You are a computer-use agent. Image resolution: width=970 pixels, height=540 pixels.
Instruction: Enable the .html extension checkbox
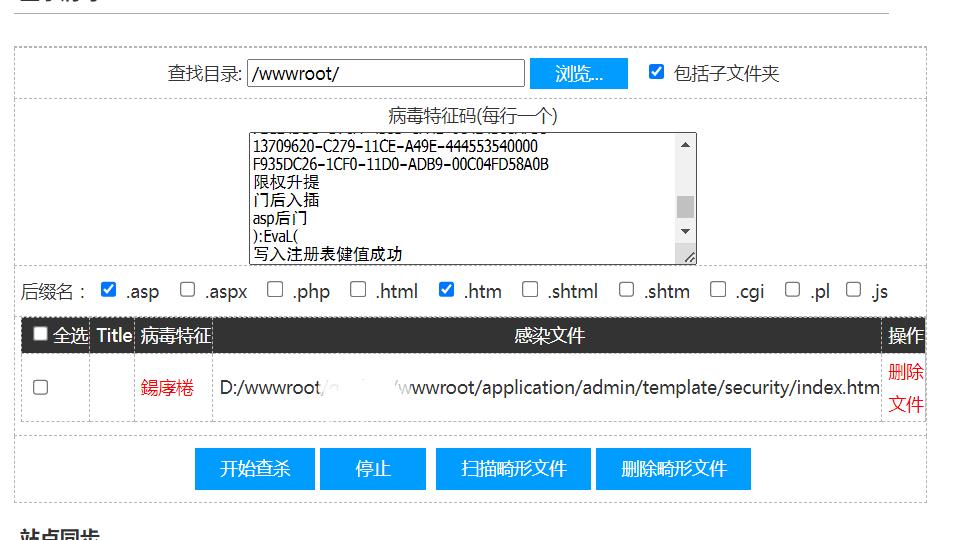tap(358, 289)
